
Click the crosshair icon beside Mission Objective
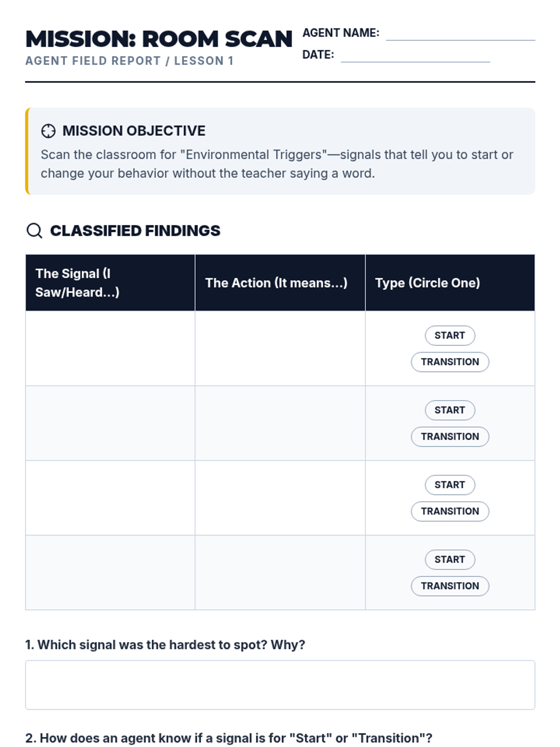point(48,131)
